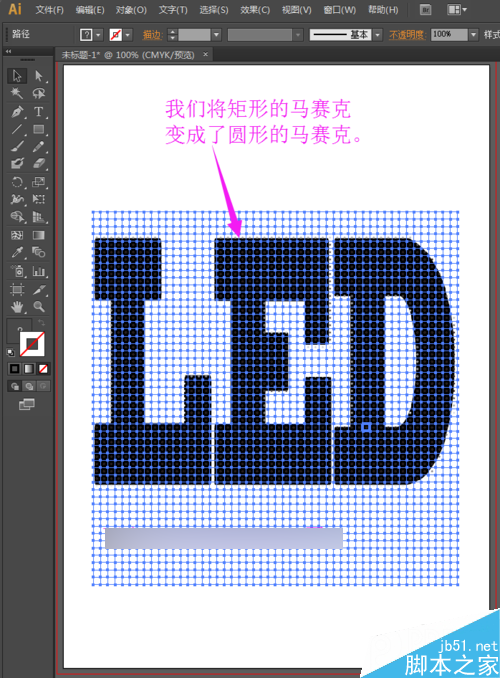Select the Artboard tool
500x678 pixels.
pos(17,289)
